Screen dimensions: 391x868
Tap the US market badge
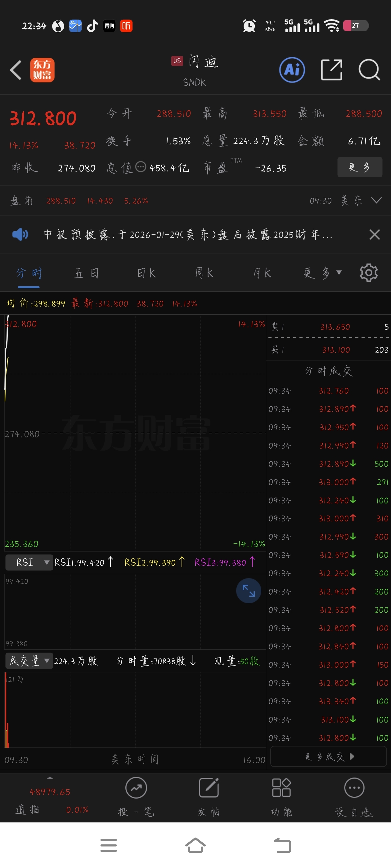pos(177,61)
